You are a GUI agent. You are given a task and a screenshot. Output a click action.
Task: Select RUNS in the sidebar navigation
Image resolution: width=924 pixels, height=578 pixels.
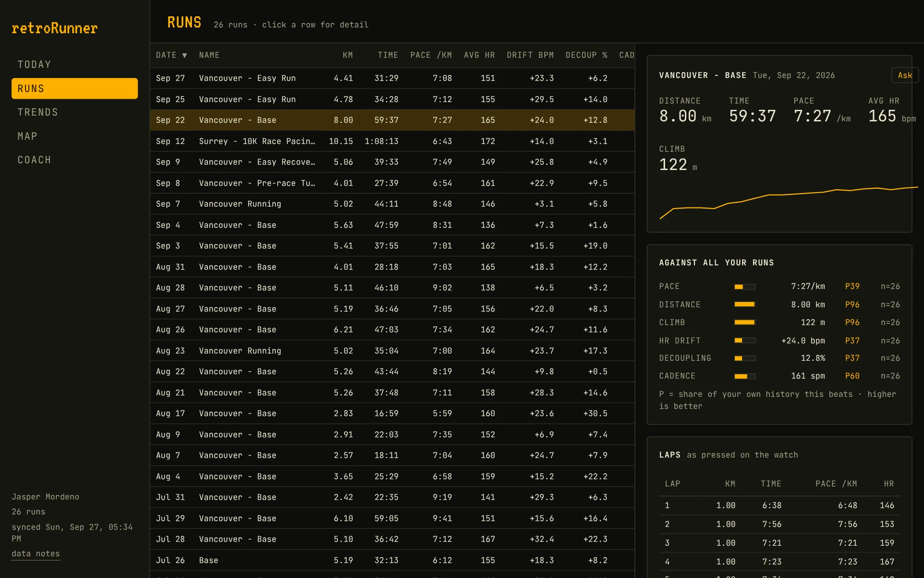click(x=75, y=89)
